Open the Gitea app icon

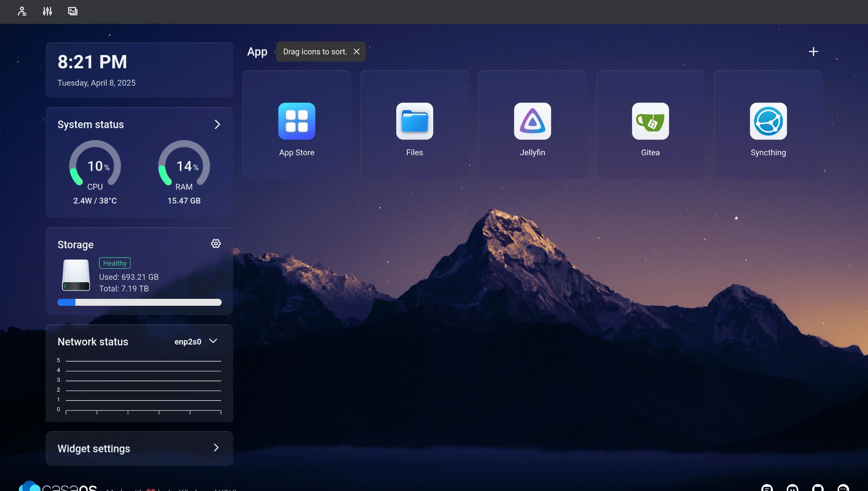650,121
